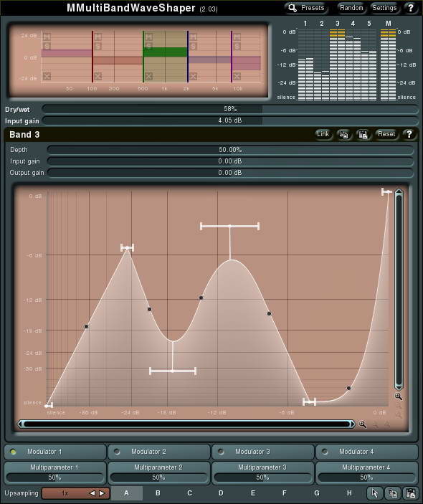423x504 pixels.
Task: Open the Presets browser with magnifier icon
Action: pyautogui.click(x=306, y=8)
